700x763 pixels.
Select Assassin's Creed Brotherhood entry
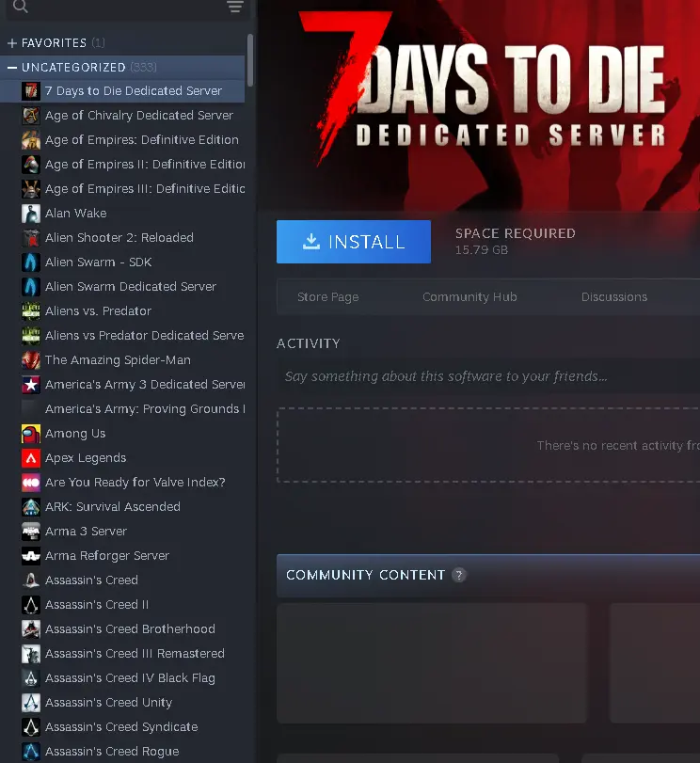pos(122,629)
